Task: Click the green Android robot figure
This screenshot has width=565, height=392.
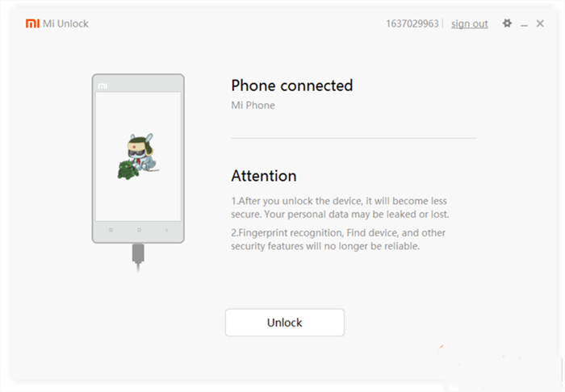Action: (128, 170)
